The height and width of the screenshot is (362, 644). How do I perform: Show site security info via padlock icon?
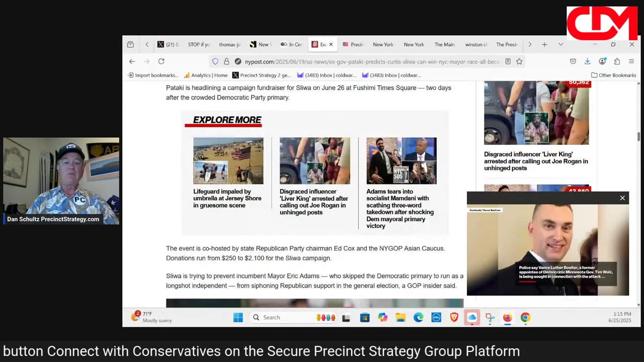226,61
